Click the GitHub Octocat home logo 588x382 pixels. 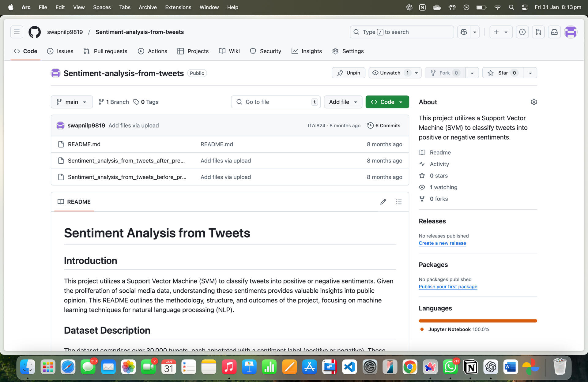click(x=34, y=32)
